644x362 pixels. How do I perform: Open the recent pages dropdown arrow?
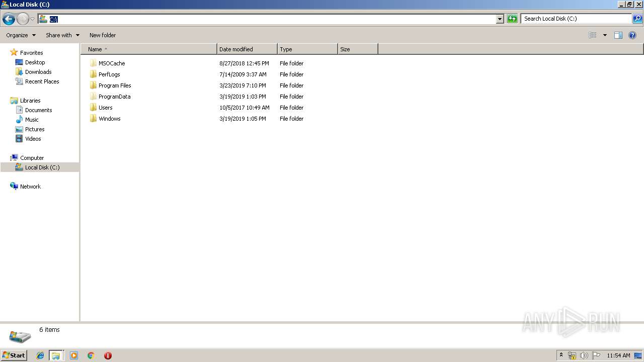click(32, 19)
